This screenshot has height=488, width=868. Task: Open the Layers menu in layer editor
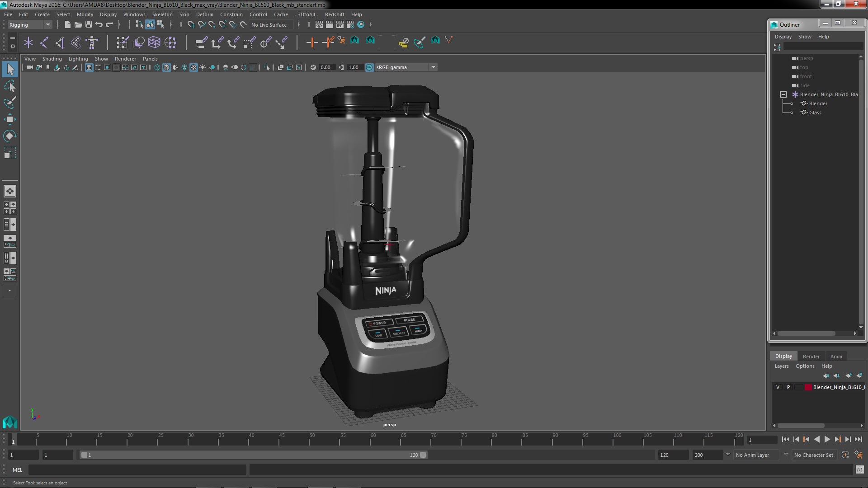tap(782, 366)
